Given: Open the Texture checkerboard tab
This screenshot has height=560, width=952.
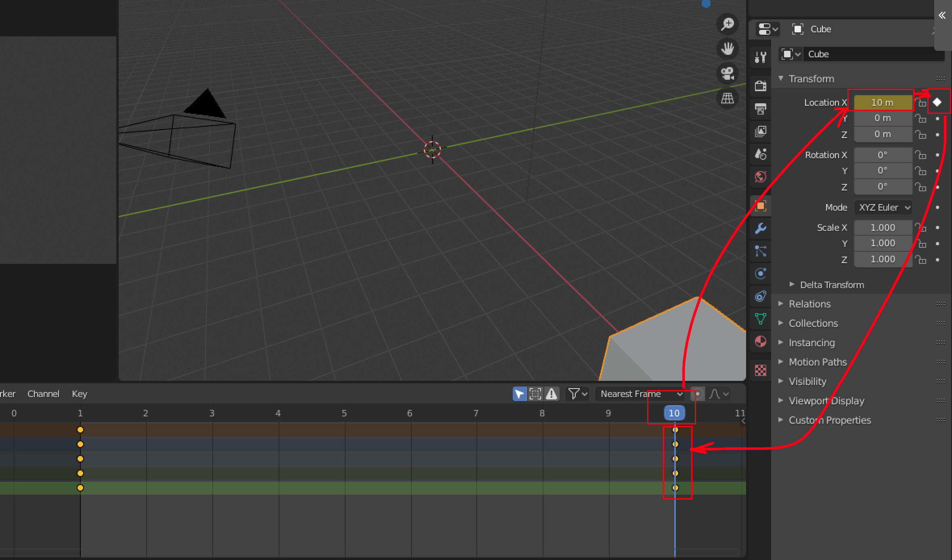Looking at the screenshot, I should click(x=761, y=370).
